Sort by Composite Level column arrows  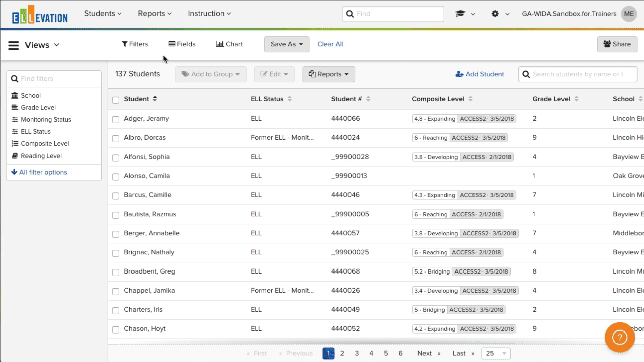[470, 99]
